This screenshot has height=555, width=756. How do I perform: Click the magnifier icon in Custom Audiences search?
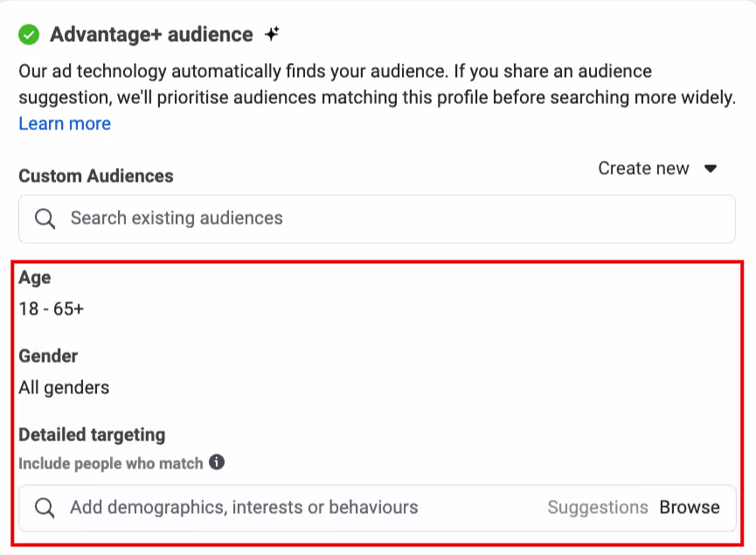coord(45,219)
